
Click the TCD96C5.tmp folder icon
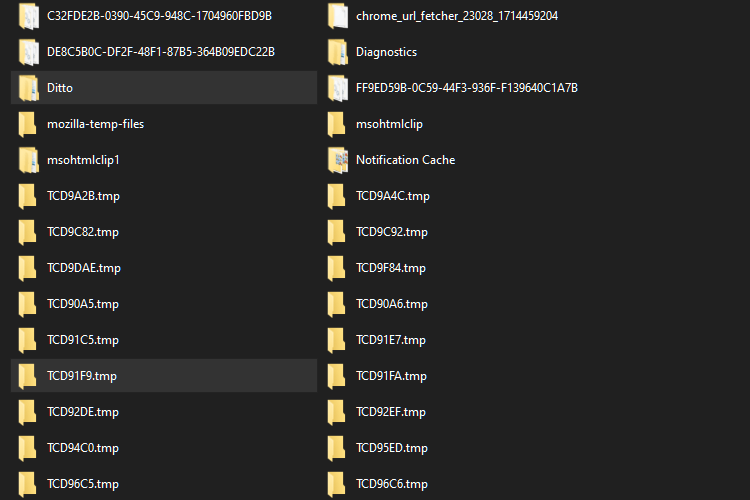(27, 484)
